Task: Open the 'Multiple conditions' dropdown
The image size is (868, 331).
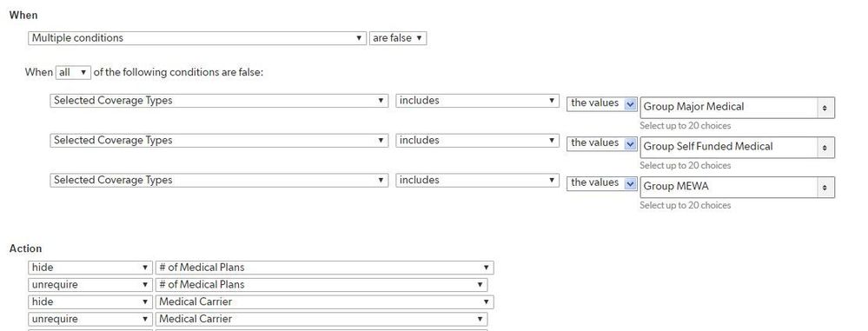Action: point(197,38)
